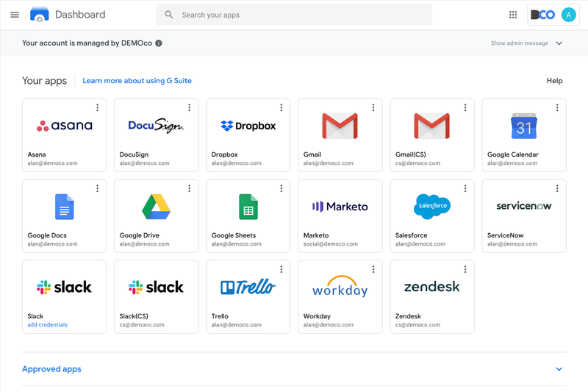Click the Dashboard title text

[x=80, y=15]
